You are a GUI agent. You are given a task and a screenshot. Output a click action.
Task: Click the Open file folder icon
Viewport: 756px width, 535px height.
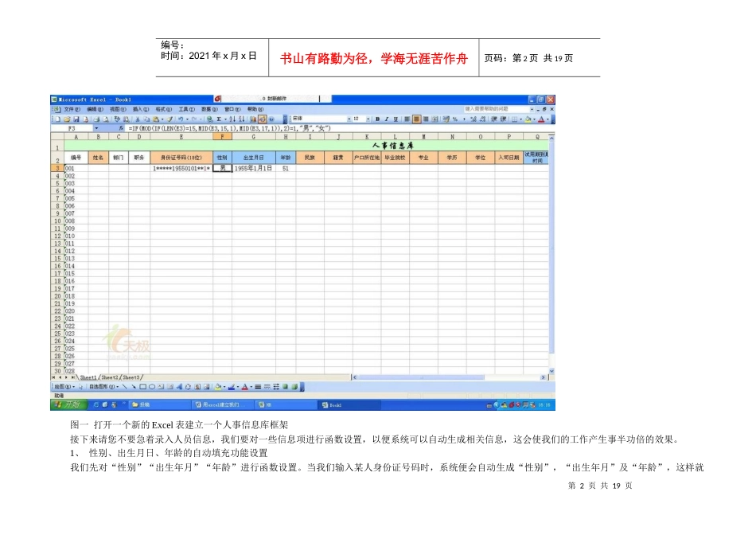pyautogui.click(x=67, y=119)
